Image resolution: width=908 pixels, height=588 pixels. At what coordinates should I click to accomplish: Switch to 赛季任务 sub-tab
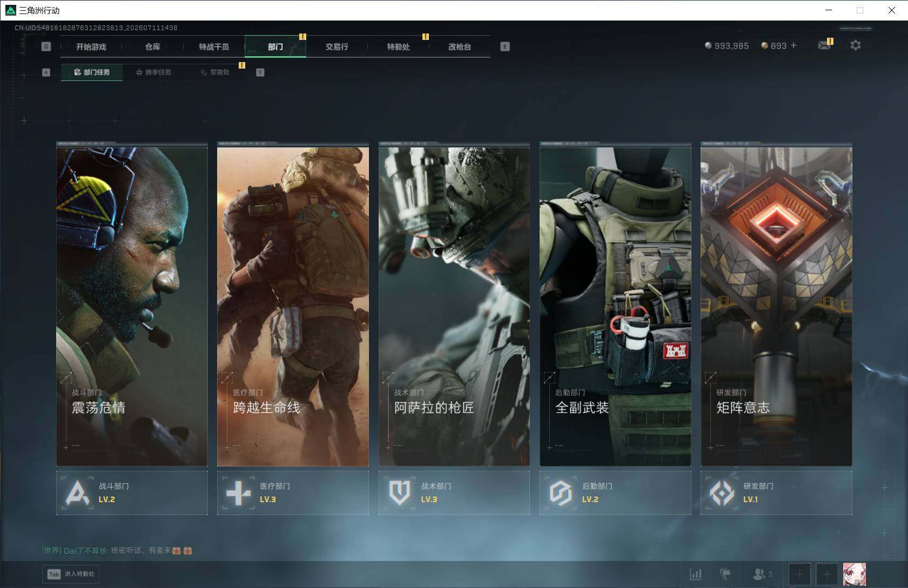point(153,72)
